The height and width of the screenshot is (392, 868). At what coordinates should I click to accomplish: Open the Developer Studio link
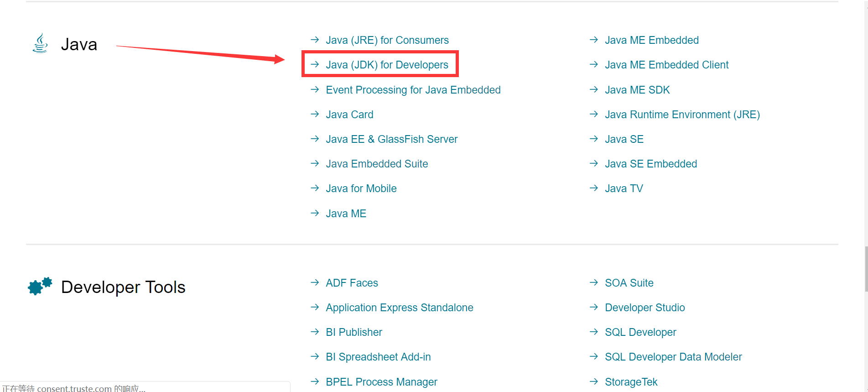pos(645,308)
